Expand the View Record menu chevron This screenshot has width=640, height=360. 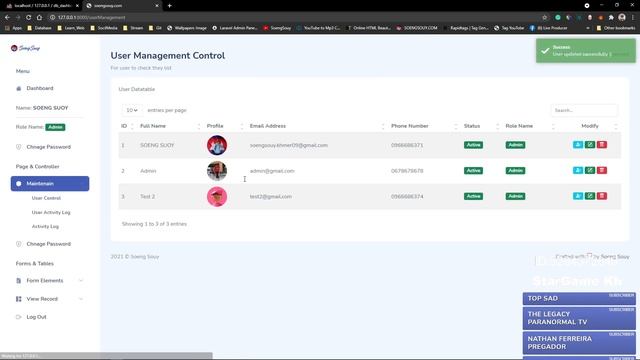tap(81, 299)
